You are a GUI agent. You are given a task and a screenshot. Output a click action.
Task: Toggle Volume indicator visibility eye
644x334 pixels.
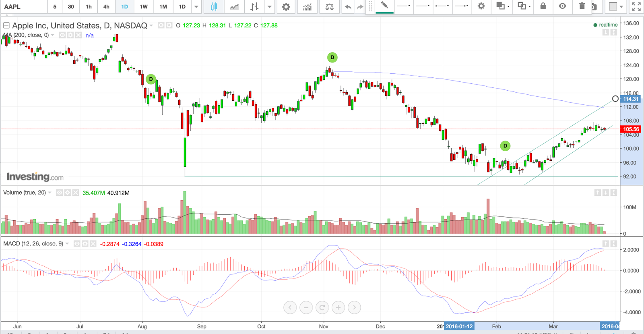click(x=60, y=193)
